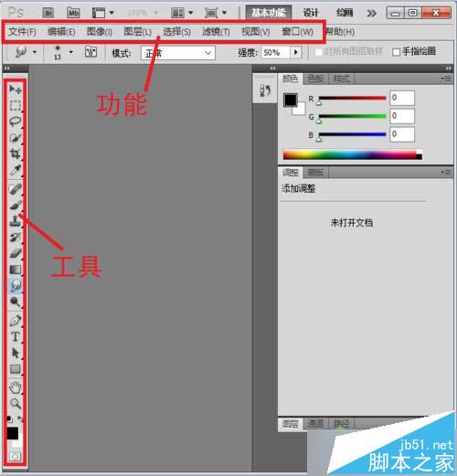Select the Path Selection tool
Screen dimensions: 457x476
click(x=16, y=353)
